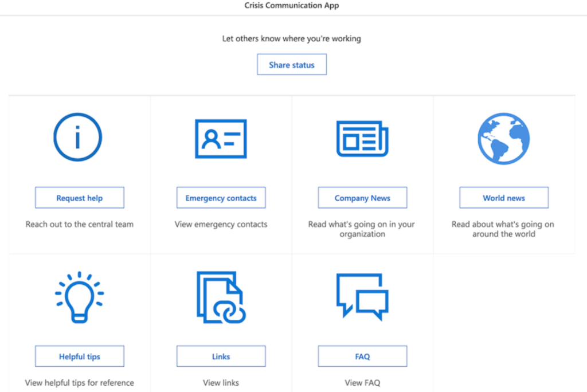Screen dimensions: 587x392
Task: Open the FAQ button
Action: (362, 356)
